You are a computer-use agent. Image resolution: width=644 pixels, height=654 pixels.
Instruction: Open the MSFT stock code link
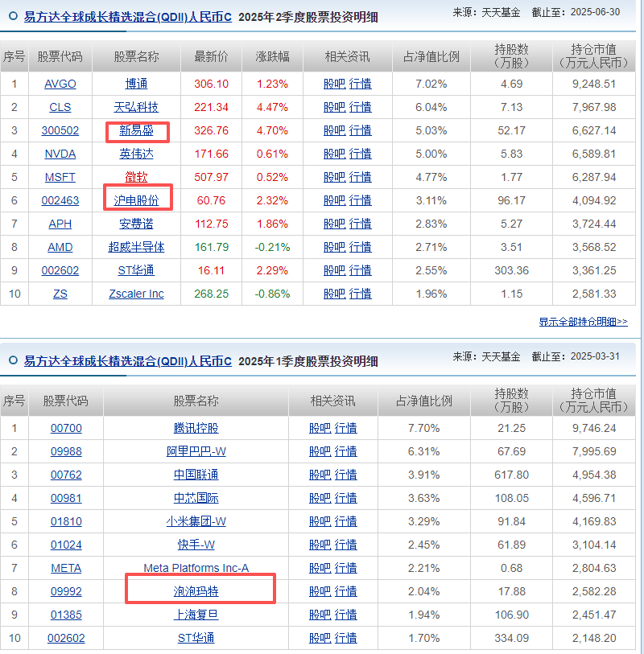[x=60, y=177]
